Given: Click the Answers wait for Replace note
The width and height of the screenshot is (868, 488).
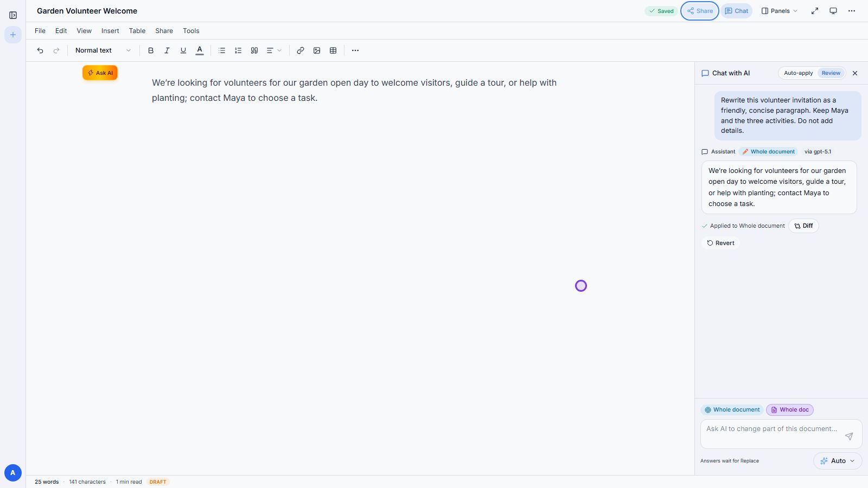Looking at the screenshot, I should (730, 461).
